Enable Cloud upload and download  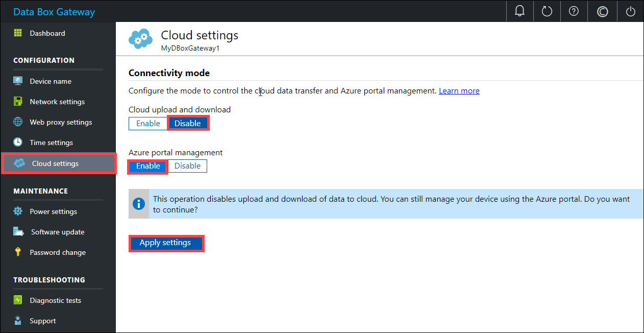[x=148, y=124]
